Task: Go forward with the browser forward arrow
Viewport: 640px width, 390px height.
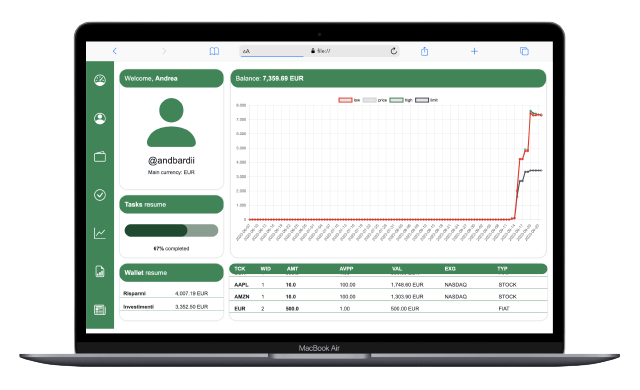Action: [164, 51]
